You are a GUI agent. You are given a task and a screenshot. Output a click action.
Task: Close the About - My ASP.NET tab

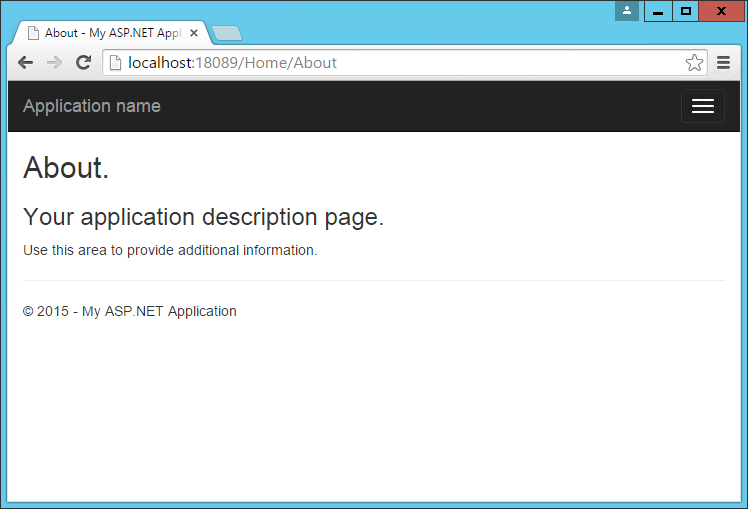(194, 33)
